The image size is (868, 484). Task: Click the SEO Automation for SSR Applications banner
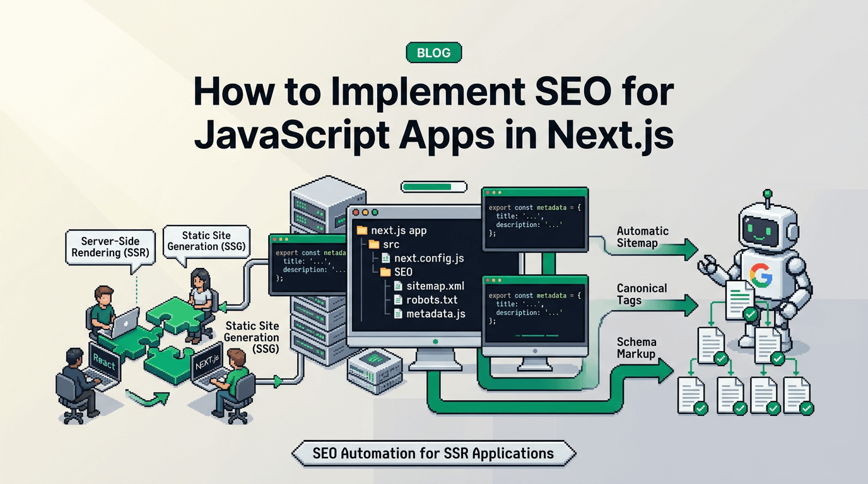433,453
